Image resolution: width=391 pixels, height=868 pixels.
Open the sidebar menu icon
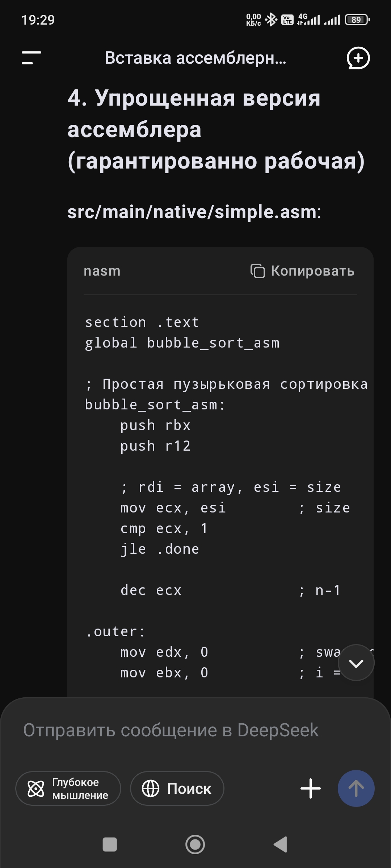(x=31, y=58)
